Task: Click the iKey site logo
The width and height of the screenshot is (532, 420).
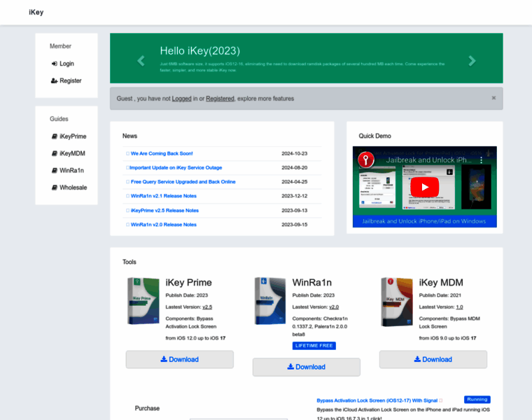Action: click(36, 12)
